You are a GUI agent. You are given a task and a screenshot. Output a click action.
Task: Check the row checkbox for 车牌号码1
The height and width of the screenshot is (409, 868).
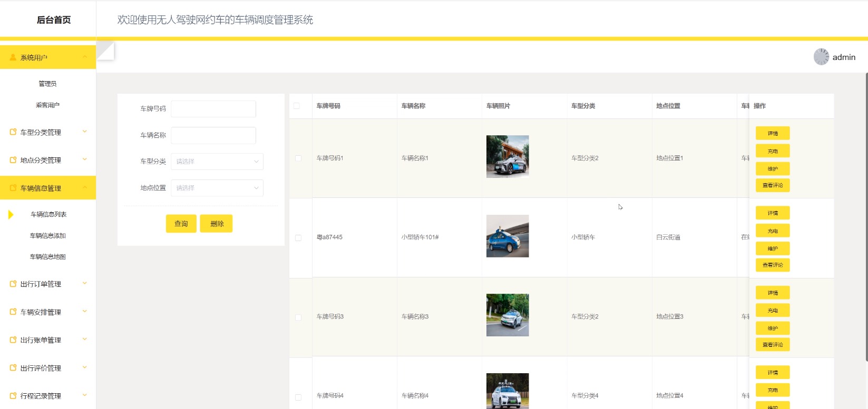(x=298, y=158)
